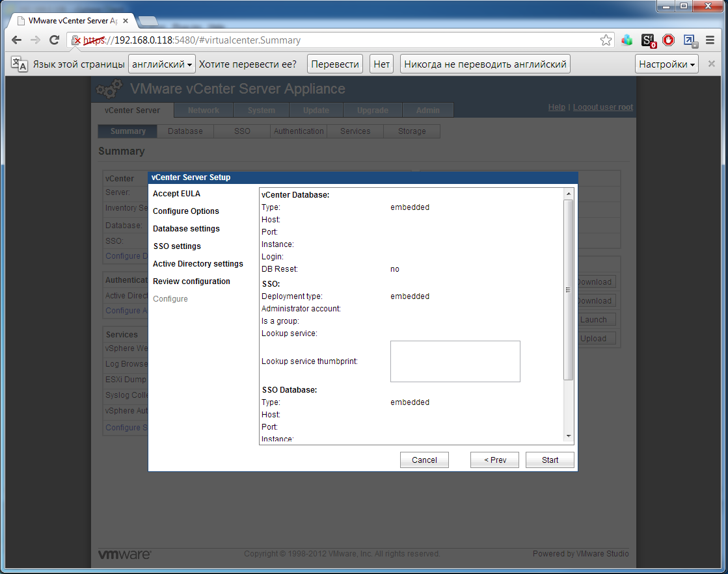Click the Logout user root link
728x574 pixels.
pyautogui.click(x=602, y=107)
